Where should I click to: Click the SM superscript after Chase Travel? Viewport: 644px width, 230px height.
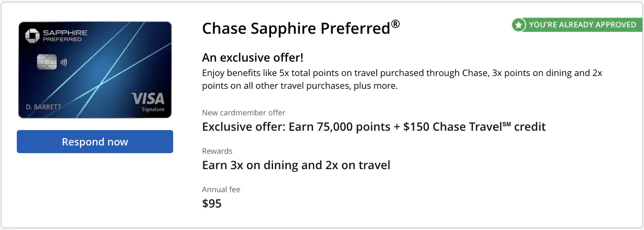coord(506,124)
